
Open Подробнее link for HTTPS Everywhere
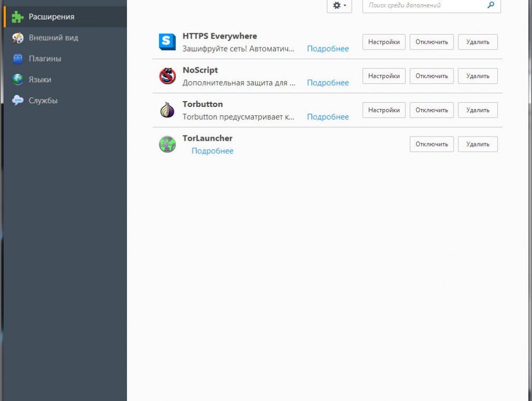point(328,48)
